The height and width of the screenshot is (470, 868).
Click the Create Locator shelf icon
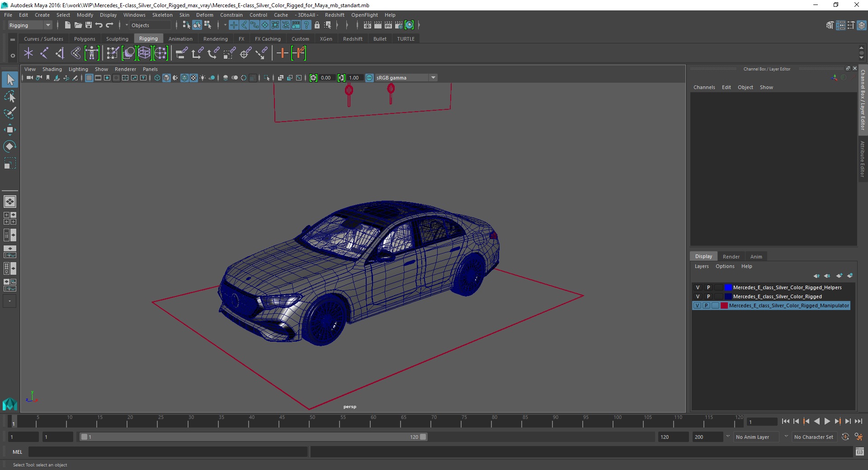pyautogui.click(x=28, y=53)
